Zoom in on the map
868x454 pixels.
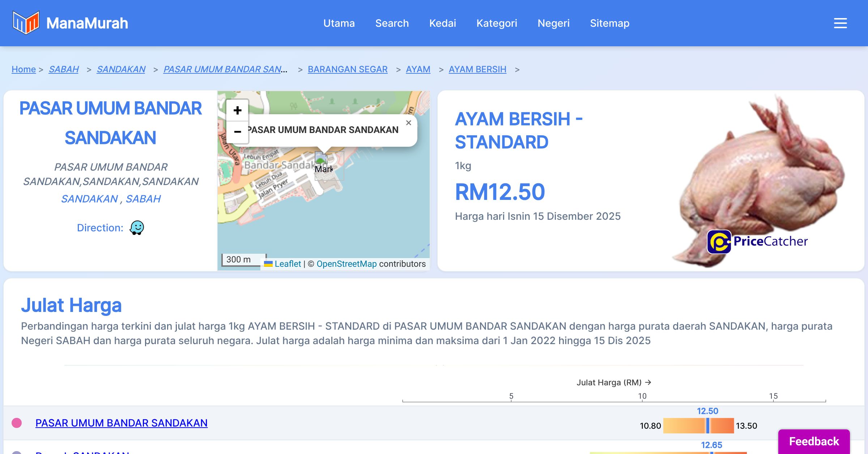(x=237, y=110)
